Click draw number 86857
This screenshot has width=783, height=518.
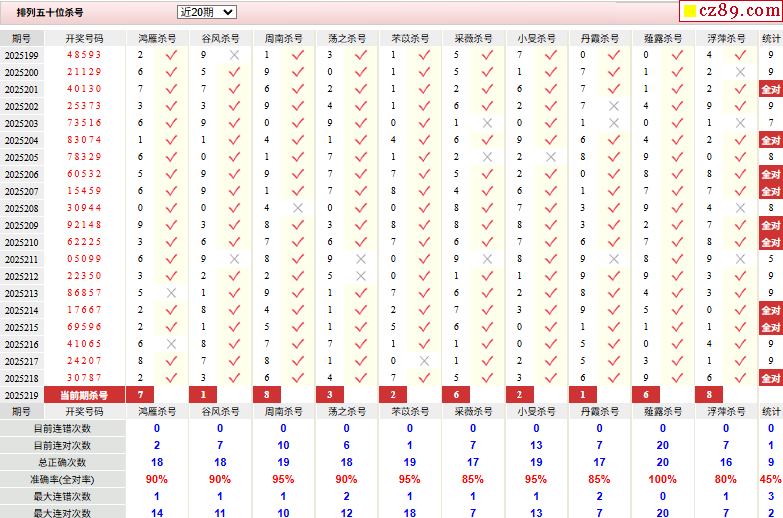coord(84,293)
